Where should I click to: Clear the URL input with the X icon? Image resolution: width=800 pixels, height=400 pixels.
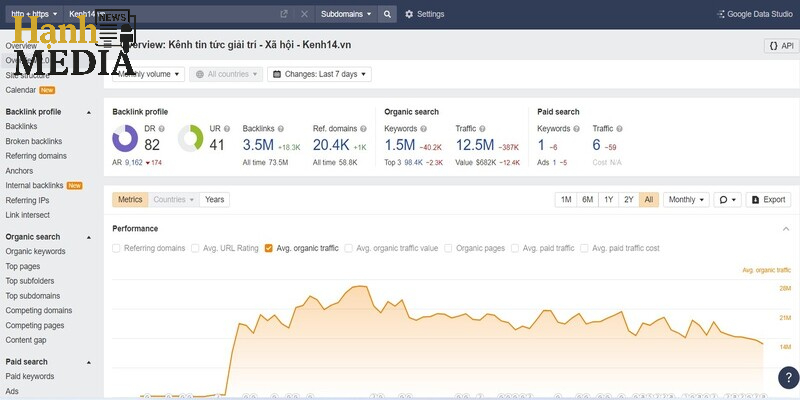pos(304,14)
